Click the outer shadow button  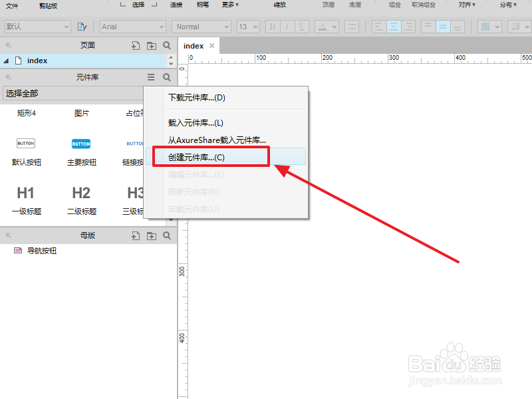coord(515,27)
